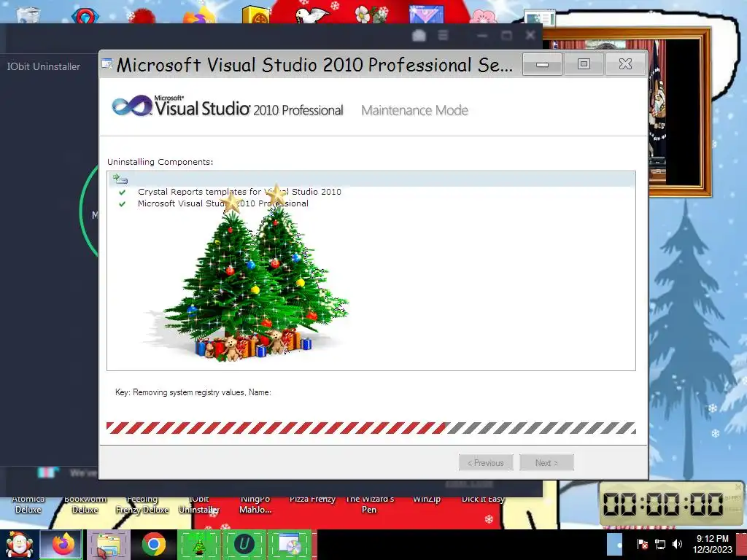Click the disabled Next button
The width and height of the screenshot is (747, 560).
pyautogui.click(x=546, y=463)
